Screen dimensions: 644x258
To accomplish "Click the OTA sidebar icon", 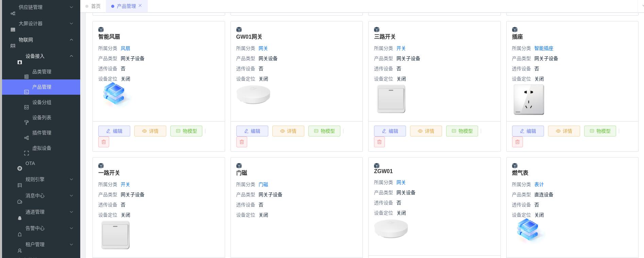I will (x=20, y=168).
